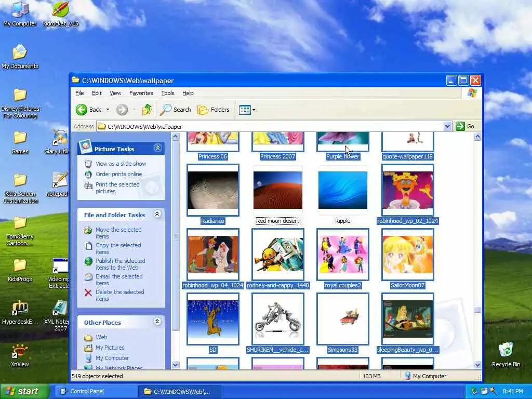Click Order prints online link
This screenshot has width=532, height=399.
(x=119, y=174)
